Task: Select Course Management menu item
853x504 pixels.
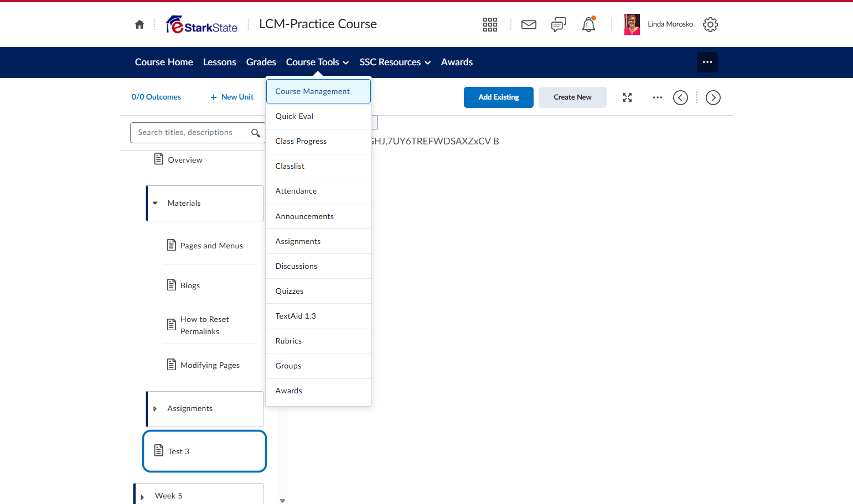Action: coord(318,91)
